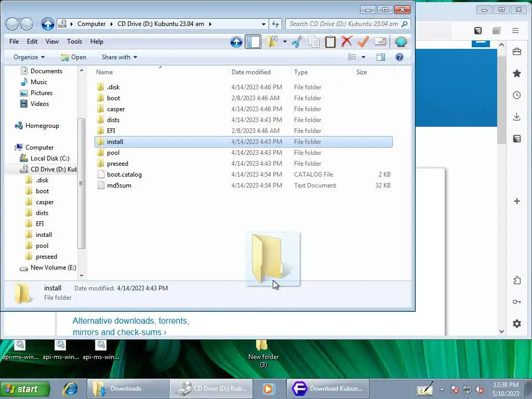Click the Up button next to address bar
Screen dimensions: 532x399
48,24
